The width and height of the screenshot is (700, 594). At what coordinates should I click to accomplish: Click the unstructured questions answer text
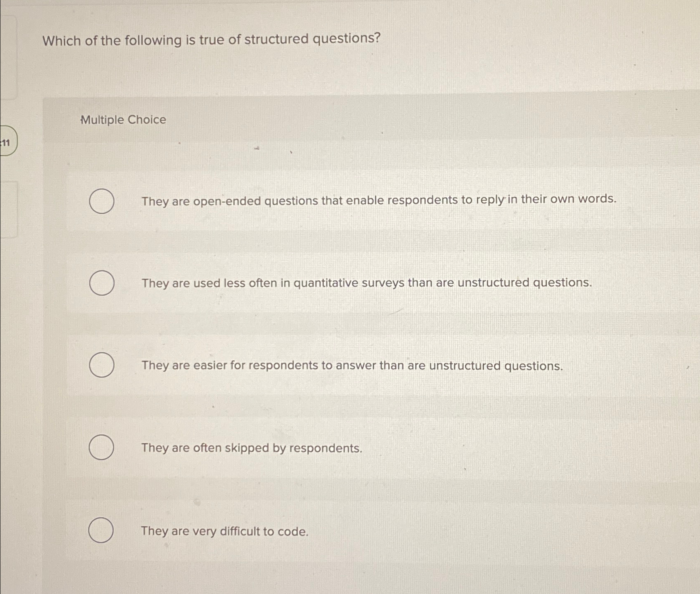point(366,283)
